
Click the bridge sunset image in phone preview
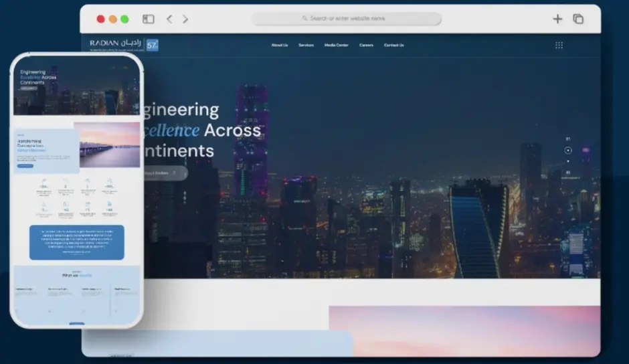coord(109,145)
